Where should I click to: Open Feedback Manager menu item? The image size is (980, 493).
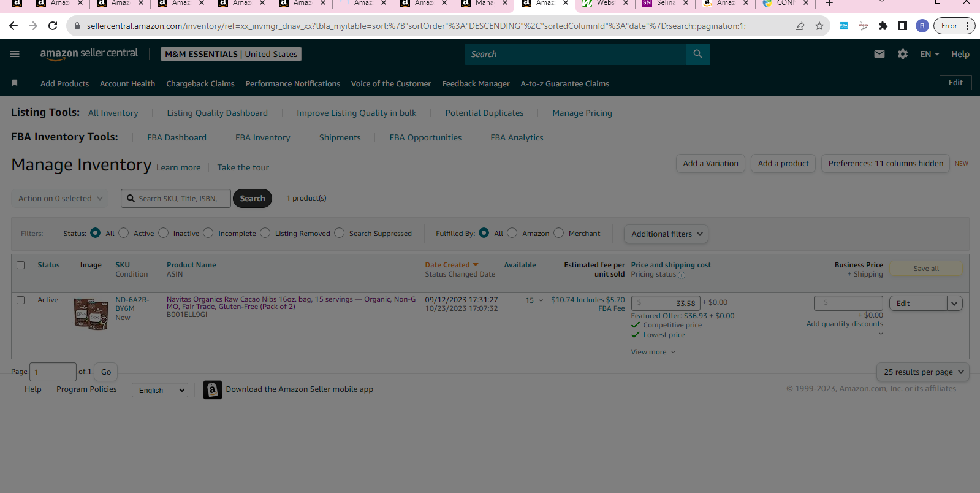pyautogui.click(x=476, y=83)
